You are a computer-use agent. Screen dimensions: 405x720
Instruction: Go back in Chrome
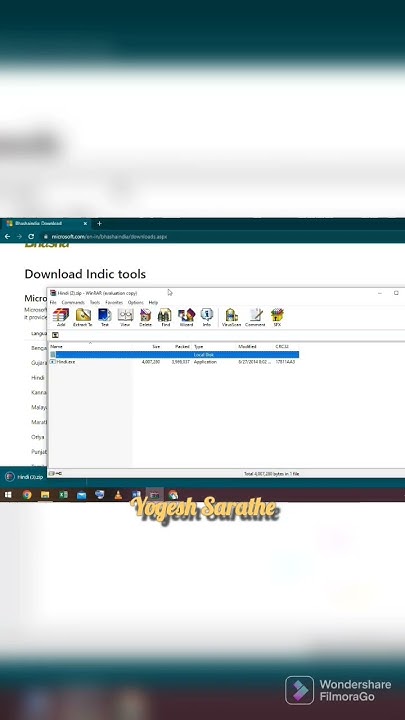tap(7, 236)
